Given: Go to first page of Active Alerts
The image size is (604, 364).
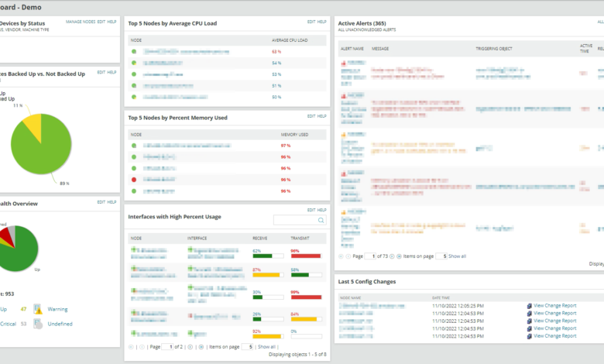Looking at the screenshot, I should click(341, 256).
